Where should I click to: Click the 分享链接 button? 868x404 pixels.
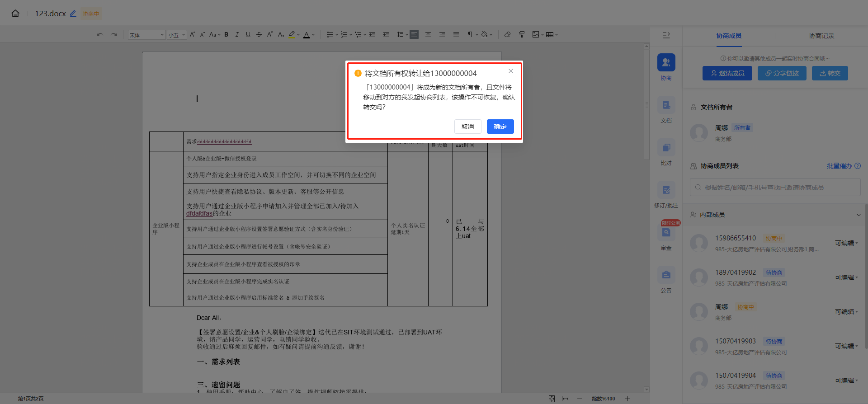(x=782, y=73)
